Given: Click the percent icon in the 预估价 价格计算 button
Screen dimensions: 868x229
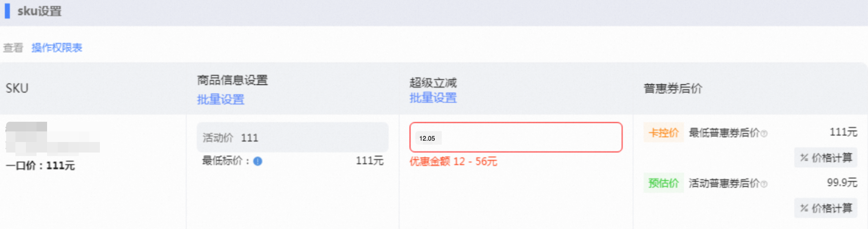Looking at the screenshot, I should (804, 208).
